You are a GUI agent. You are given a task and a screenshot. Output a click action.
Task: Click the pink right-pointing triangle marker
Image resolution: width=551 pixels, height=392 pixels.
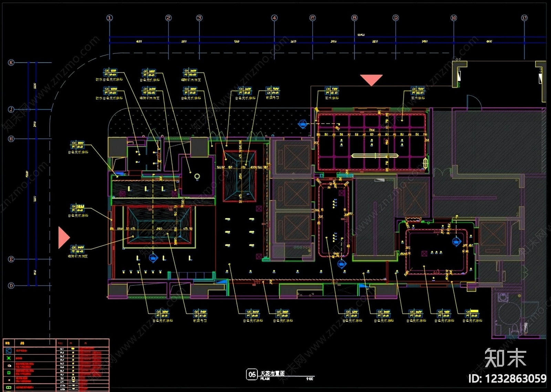click(64, 237)
